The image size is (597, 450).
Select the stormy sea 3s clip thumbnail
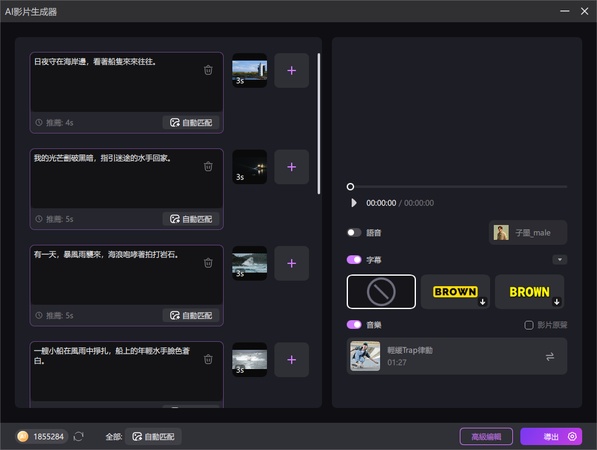(x=250, y=359)
